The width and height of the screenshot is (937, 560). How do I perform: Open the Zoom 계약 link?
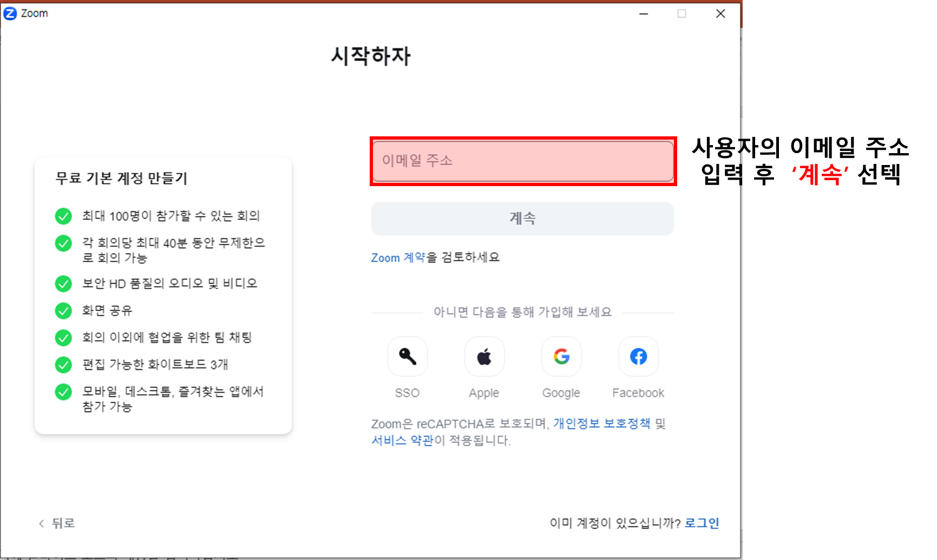point(398,258)
